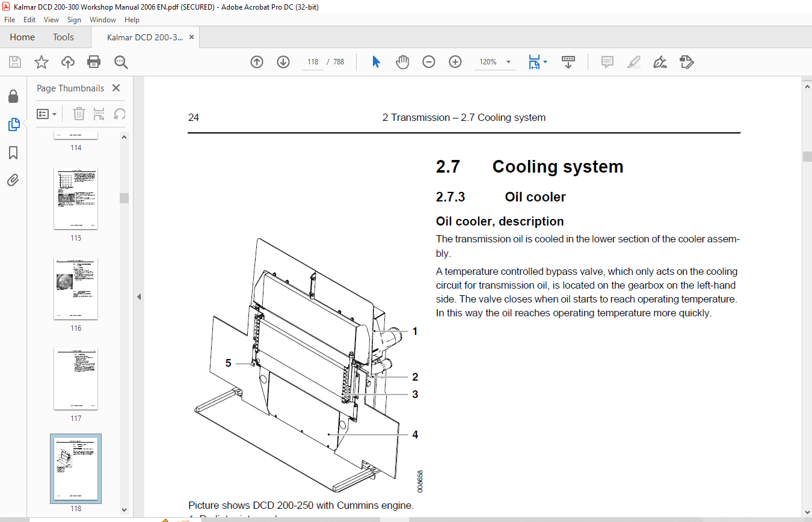Click the page number field showing 118
This screenshot has height=522, width=812.
312,62
